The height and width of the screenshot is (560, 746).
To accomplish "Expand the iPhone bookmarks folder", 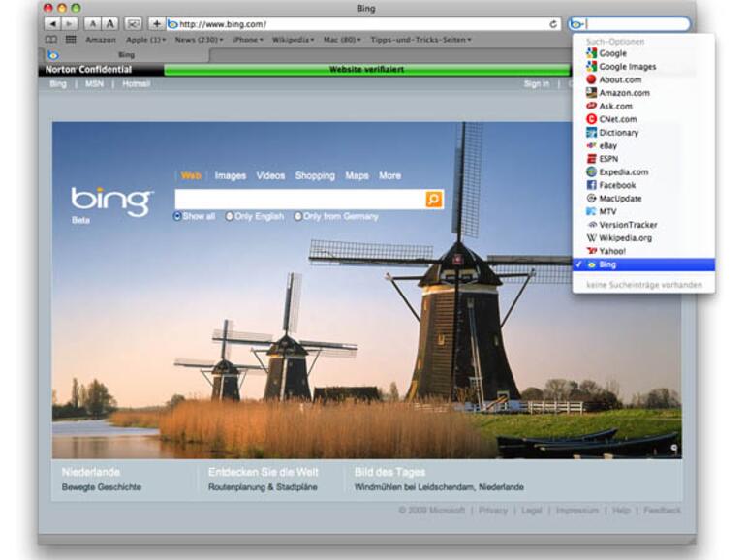I will (x=248, y=40).
